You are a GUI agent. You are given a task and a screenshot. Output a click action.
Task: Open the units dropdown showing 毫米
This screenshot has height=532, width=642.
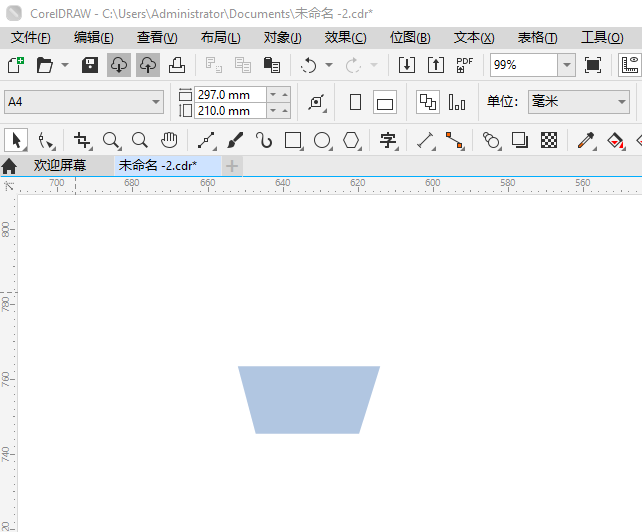click(x=579, y=102)
